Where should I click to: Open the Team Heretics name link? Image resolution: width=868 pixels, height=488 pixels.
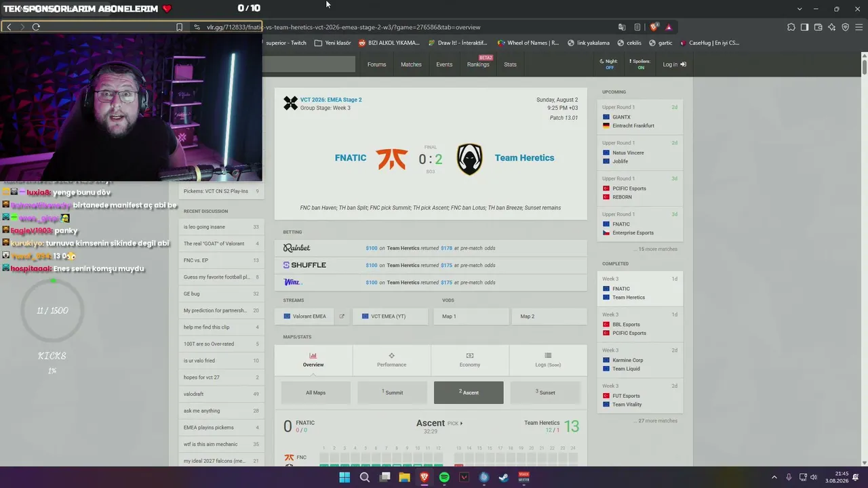click(524, 158)
